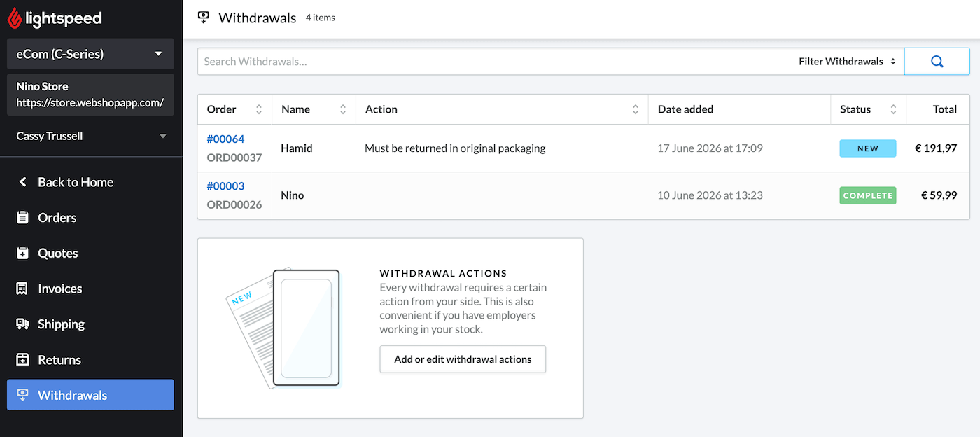Viewport: 980px width, 437px height.
Task: Click Add or edit withdrawal actions button
Action: [463, 359]
